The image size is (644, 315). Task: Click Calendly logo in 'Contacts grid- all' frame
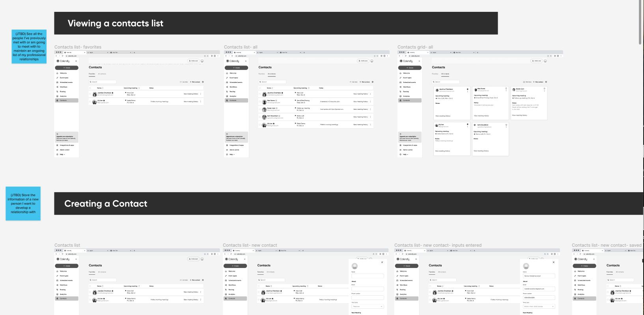(x=406, y=61)
